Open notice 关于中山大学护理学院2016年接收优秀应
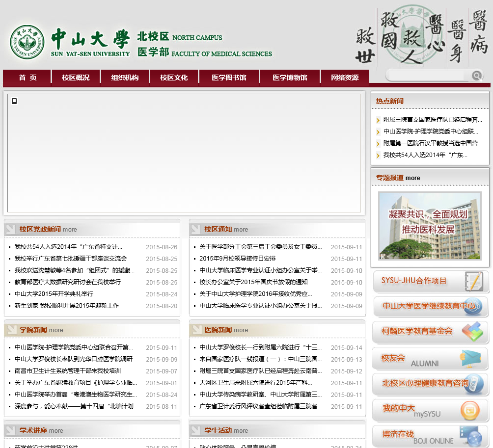This screenshot has height=448, width=493. (256, 294)
